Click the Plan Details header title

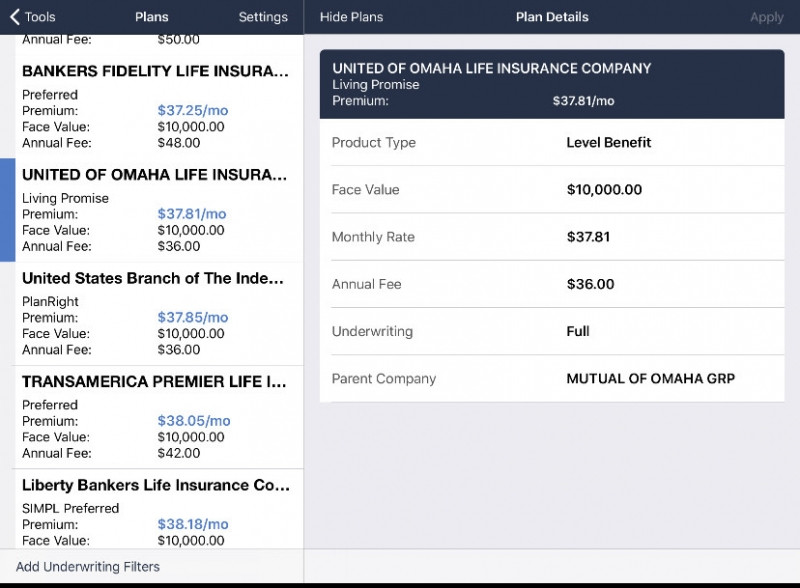552,17
